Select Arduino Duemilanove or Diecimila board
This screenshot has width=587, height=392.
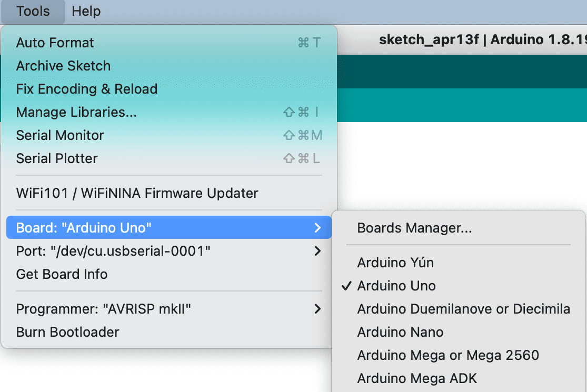458,309
